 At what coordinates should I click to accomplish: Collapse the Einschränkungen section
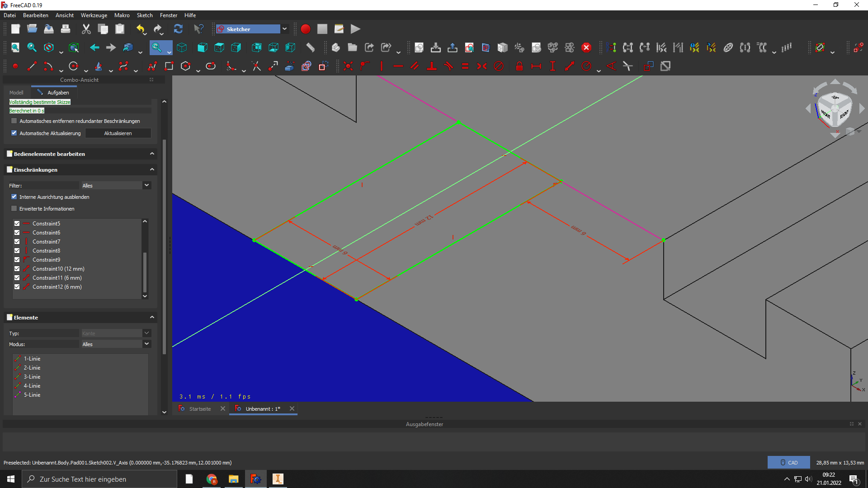coord(152,169)
